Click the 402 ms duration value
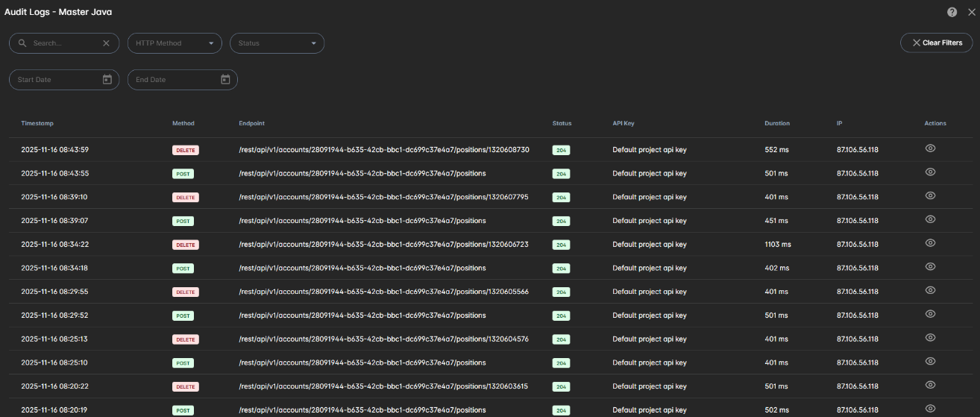The image size is (980, 417). click(776, 268)
